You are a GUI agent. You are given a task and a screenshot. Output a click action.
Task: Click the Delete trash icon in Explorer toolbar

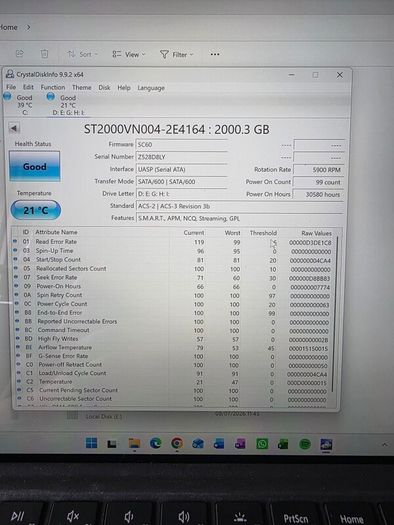tap(45, 54)
